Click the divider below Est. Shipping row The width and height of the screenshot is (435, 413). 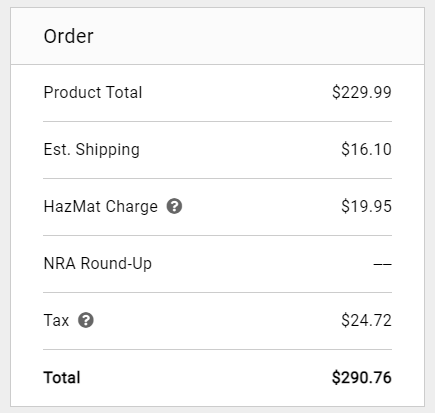(x=218, y=178)
